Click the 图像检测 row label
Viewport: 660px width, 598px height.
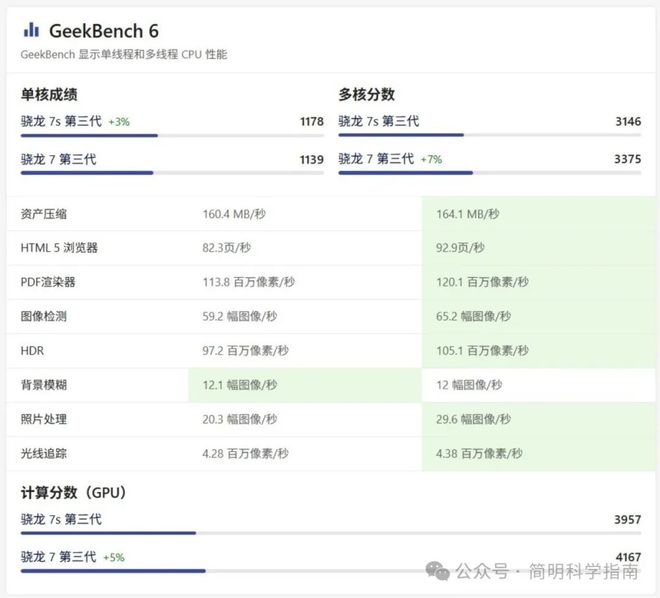coord(44,316)
